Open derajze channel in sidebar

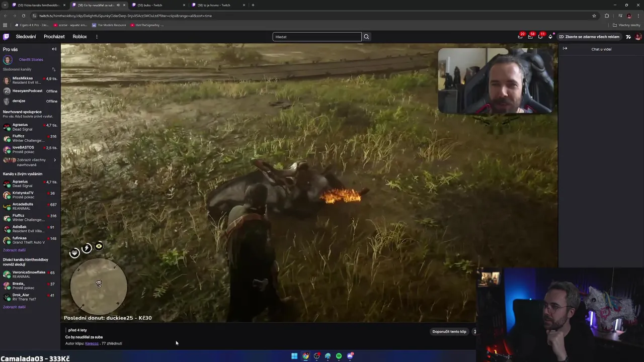[30, 101]
